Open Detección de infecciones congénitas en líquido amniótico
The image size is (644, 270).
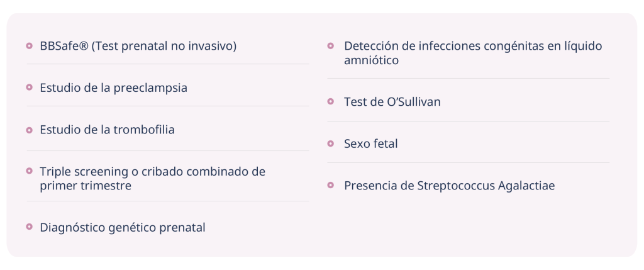click(x=473, y=53)
